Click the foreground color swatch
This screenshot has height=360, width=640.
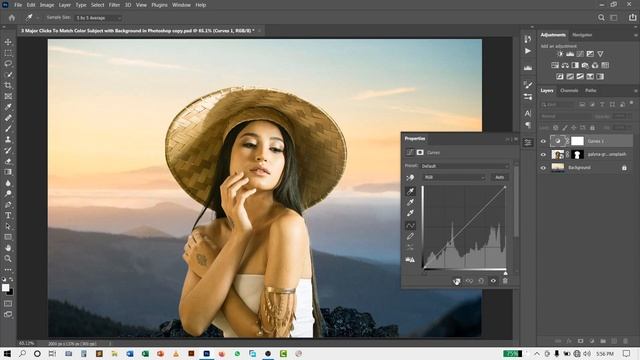tap(5, 288)
